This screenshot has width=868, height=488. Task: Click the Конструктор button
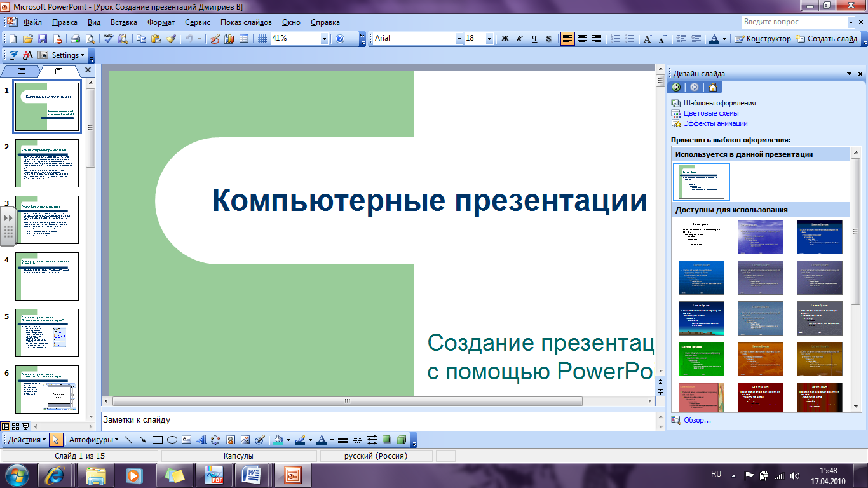(x=763, y=39)
